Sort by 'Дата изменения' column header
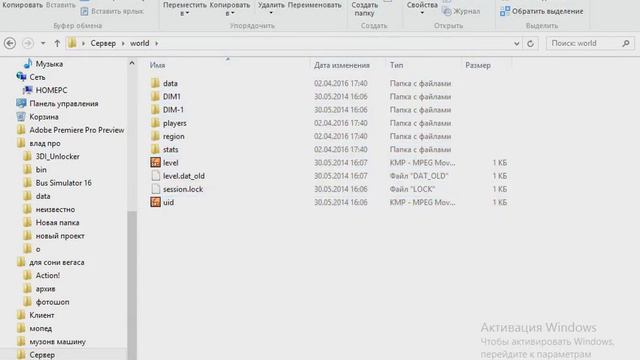 (342, 65)
